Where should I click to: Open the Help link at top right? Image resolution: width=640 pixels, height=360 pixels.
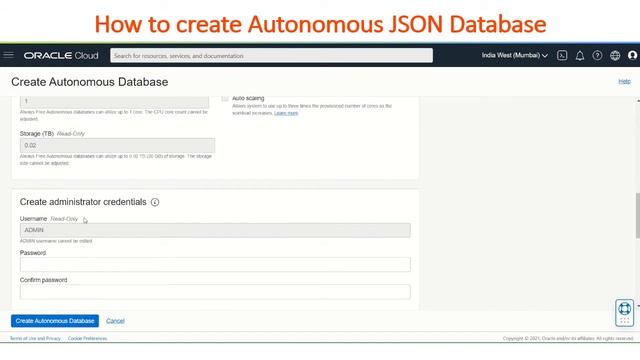(624, 82)
